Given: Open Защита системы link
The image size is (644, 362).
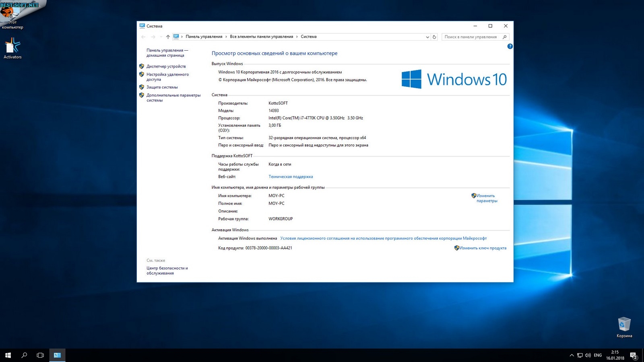Looking at the screenshot, I should [162, 87].
